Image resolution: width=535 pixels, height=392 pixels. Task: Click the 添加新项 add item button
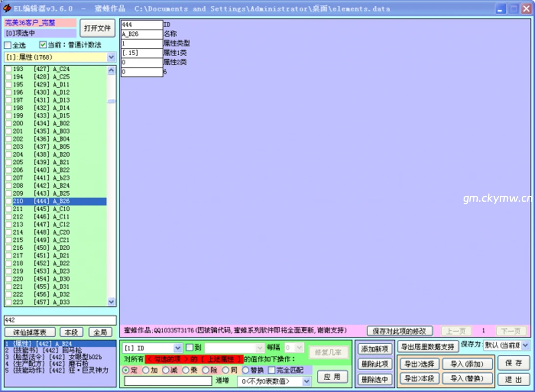(375, 349)
